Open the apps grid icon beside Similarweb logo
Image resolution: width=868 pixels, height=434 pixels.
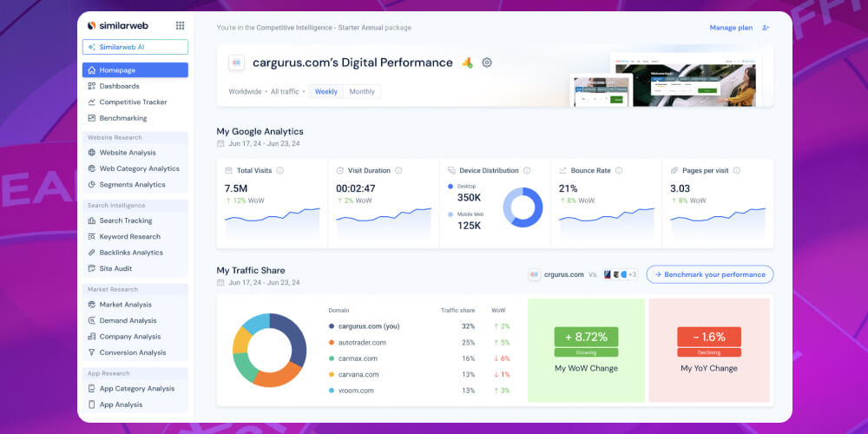click(180, 25)
